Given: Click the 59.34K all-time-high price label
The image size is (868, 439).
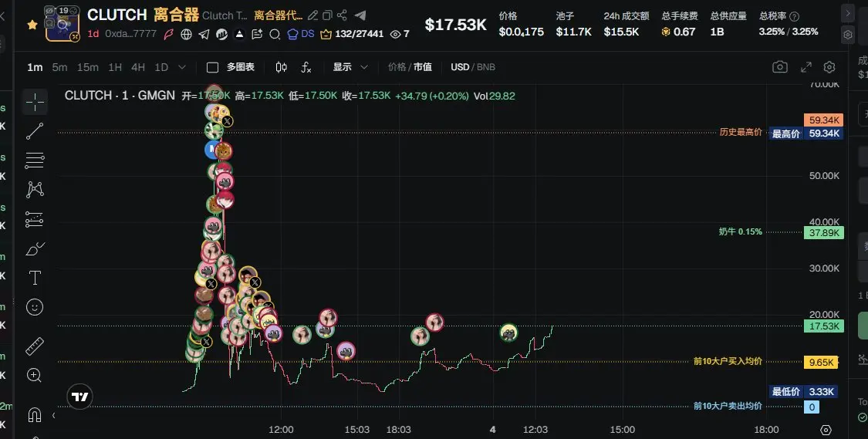Looking at the screenshot, I should point(824,120).
